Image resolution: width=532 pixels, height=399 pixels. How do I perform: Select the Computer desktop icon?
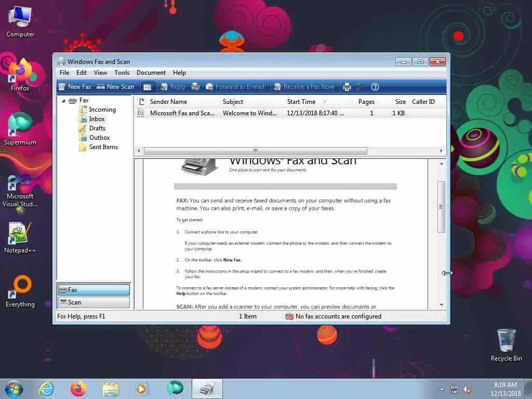(20, 21)
